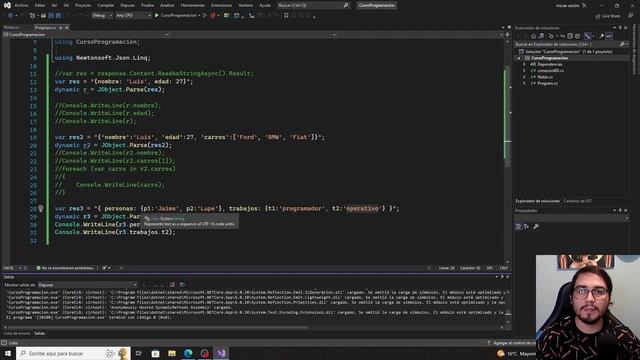
Task: Click the Live Share icon in the toolbar
Action: 607,16
